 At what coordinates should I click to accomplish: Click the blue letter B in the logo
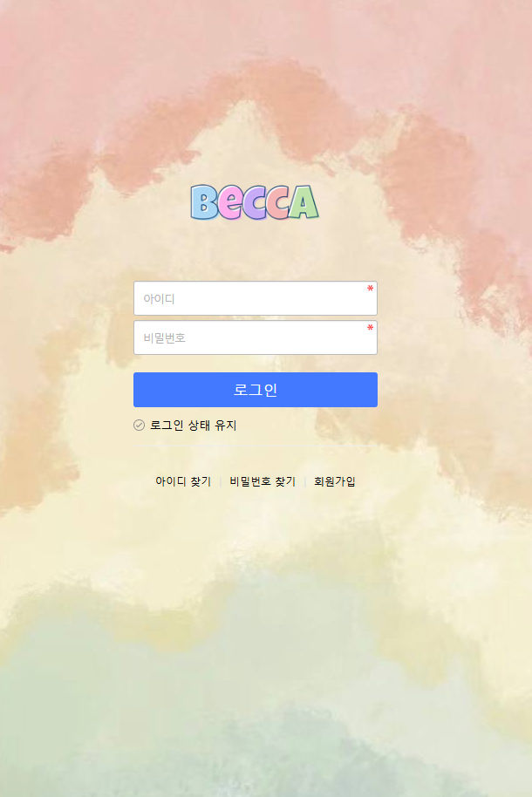tap(204, 202)
